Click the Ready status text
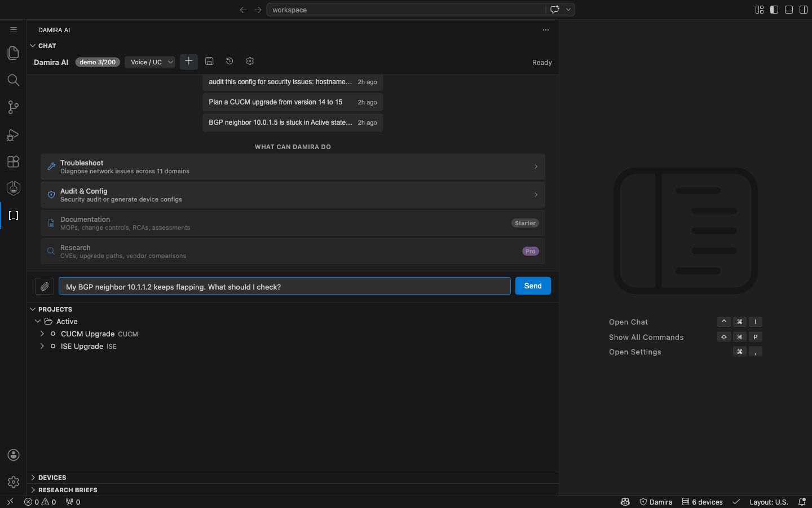Viewport: 812px width, 508px height. coord(542,63)
